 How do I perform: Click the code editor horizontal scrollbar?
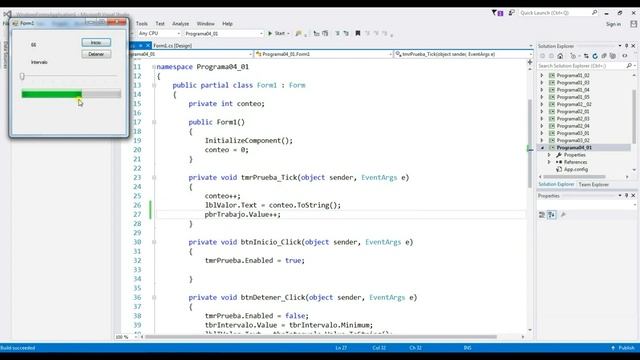click(321, 337)
